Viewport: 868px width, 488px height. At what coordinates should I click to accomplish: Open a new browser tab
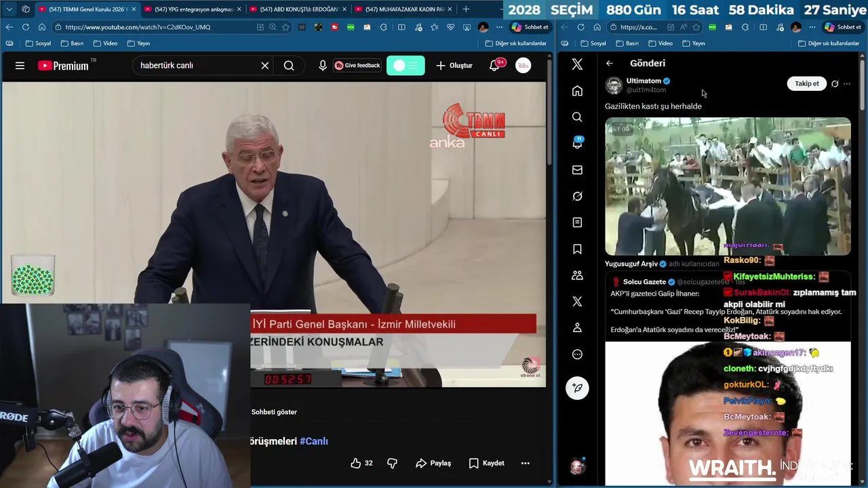point(466,9)
